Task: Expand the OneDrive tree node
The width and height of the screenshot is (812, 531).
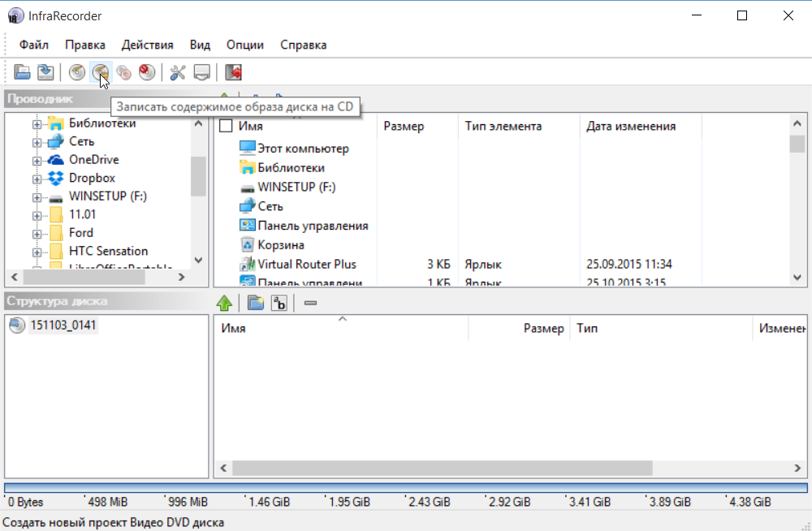Action: 37,161
